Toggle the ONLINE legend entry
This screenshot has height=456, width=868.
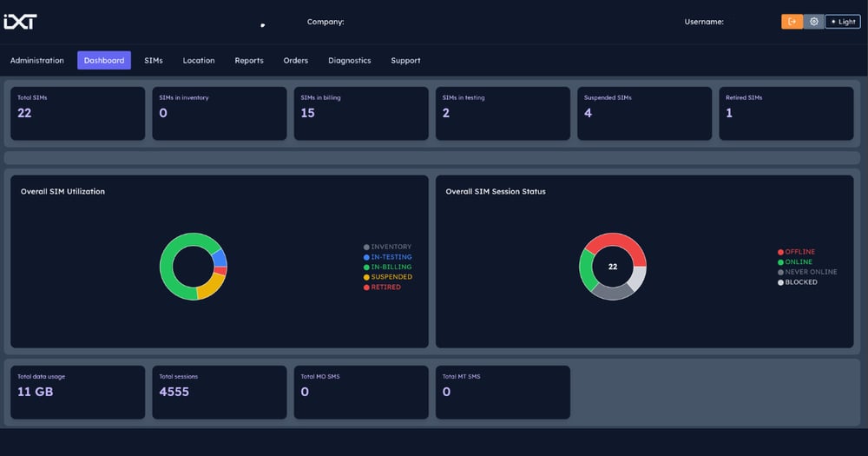point(799,262)
